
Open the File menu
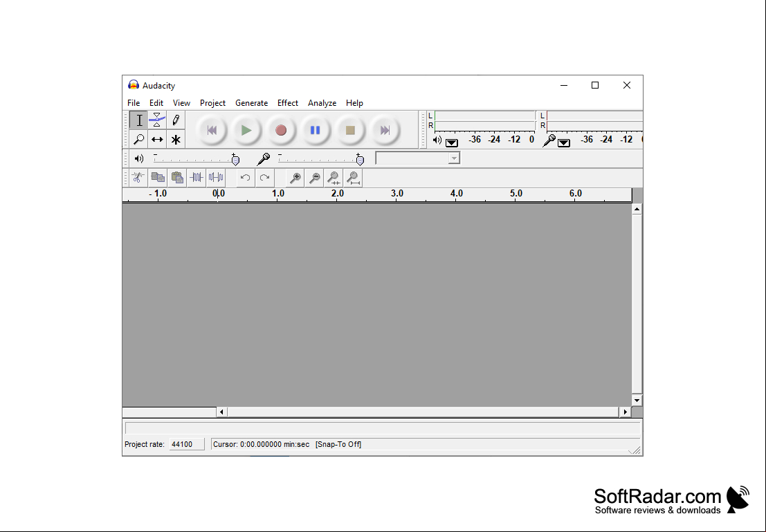click(x=134, y=103)
